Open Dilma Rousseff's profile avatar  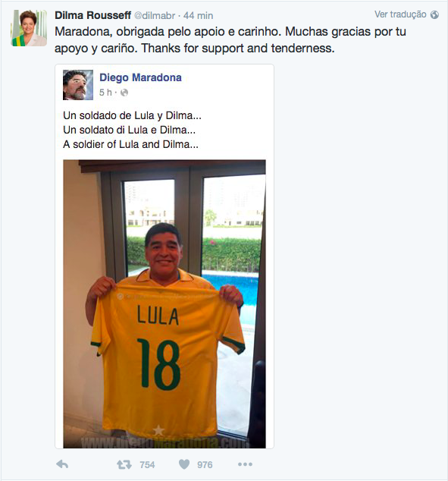click(29, 28)
